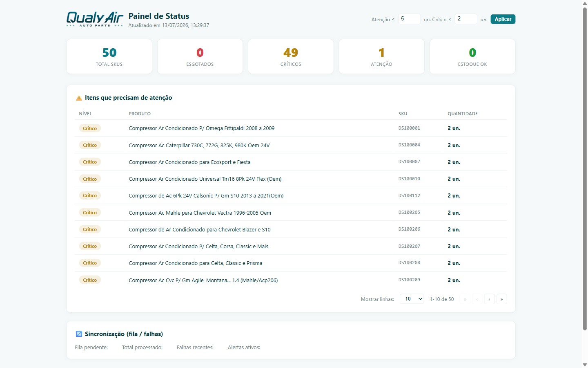This screenshot has height=368, width=588.
Task: Click Crítico badge on row DS100004
Action: pos(90,145)
